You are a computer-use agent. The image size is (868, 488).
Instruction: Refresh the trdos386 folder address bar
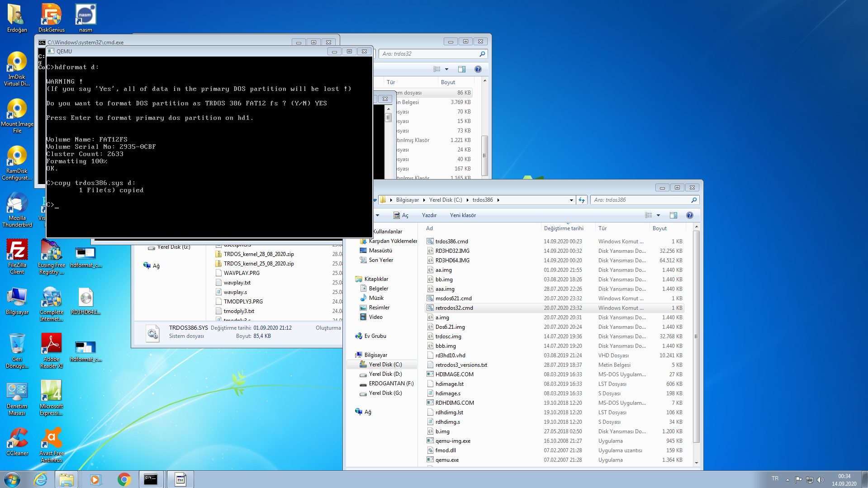click(x=582, y=200)
